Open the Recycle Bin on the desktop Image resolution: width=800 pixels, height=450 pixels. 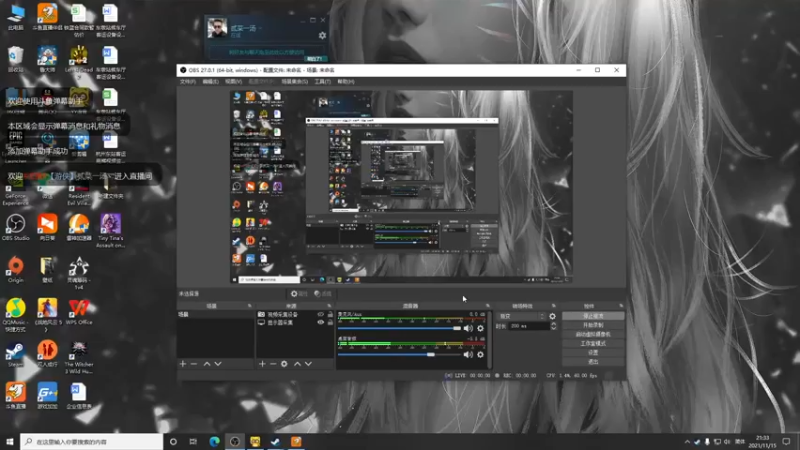pos(15,59)
